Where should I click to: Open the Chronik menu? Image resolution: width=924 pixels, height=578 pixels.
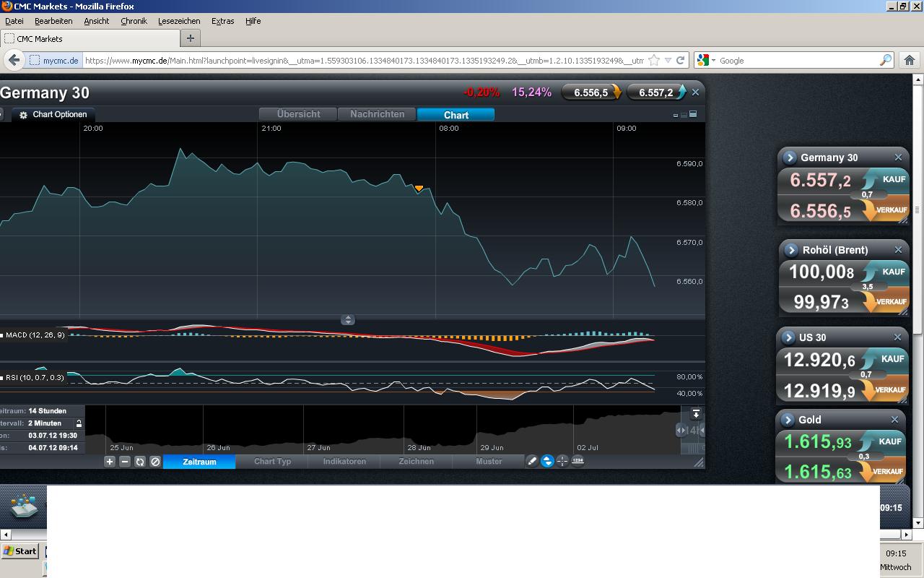click(x=134, y=21)
